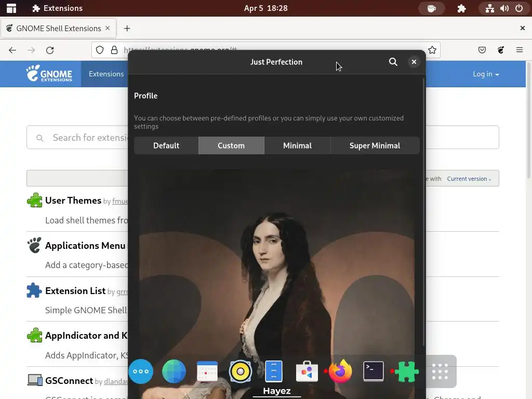
Task: Open Pocket save icon in browser toolbar
Action: (x=482, y=50)
